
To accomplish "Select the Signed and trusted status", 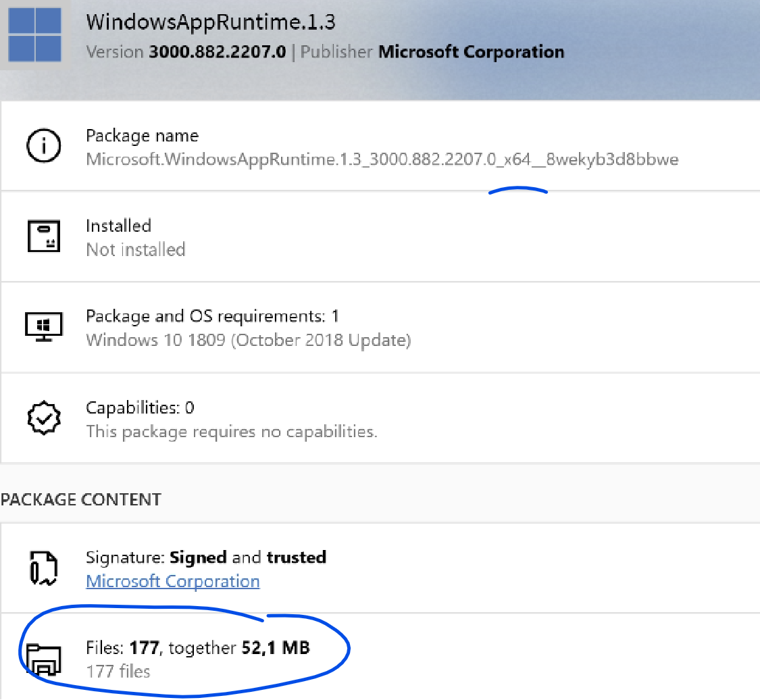I will 206,557.
